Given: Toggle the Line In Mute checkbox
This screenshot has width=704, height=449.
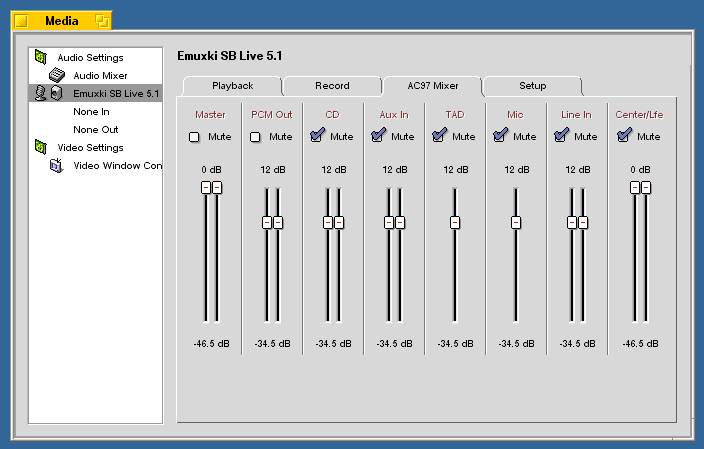Looking at the screenshot, I should [x=561, y=137].
